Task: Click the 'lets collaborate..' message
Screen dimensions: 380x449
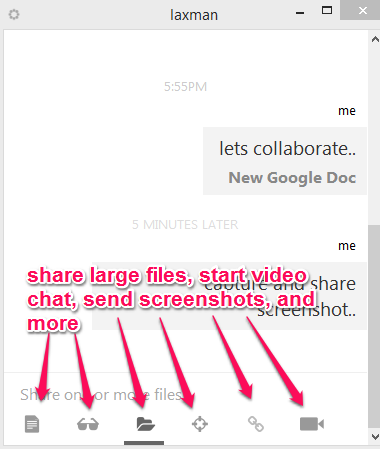Action: tap(287, 149)
